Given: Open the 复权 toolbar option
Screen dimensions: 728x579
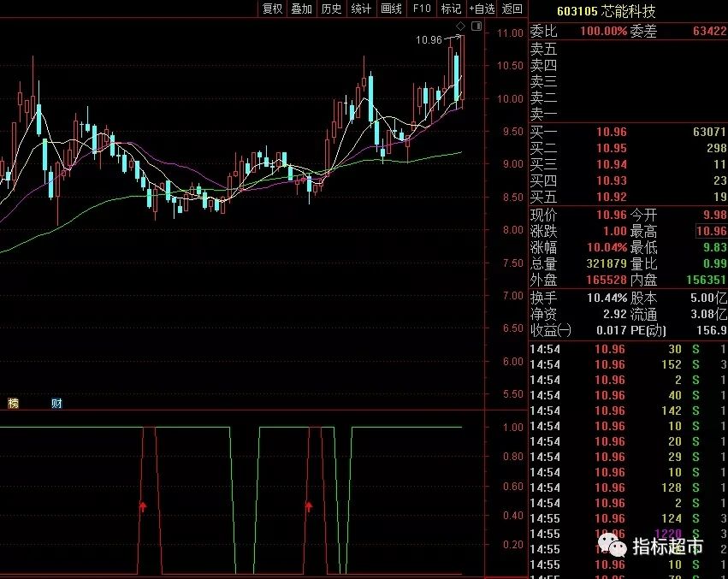Looking at the screenshot, I should (272, 9).
